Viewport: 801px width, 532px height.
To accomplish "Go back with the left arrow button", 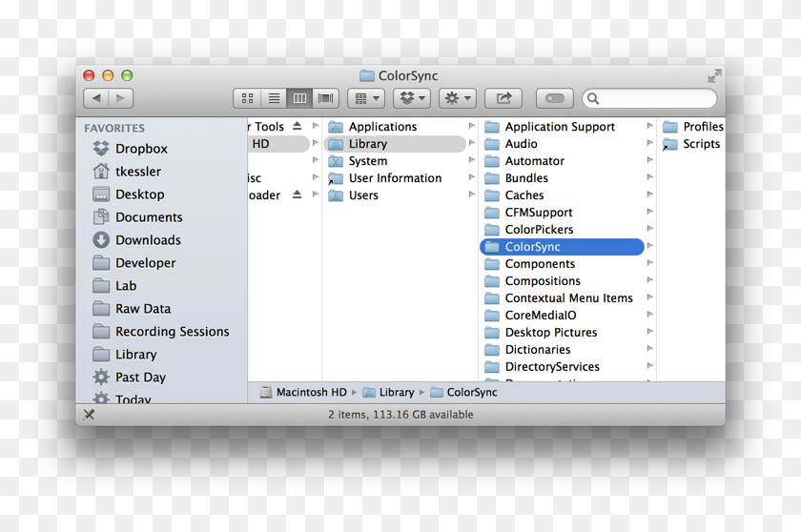I will click(96, 98).
